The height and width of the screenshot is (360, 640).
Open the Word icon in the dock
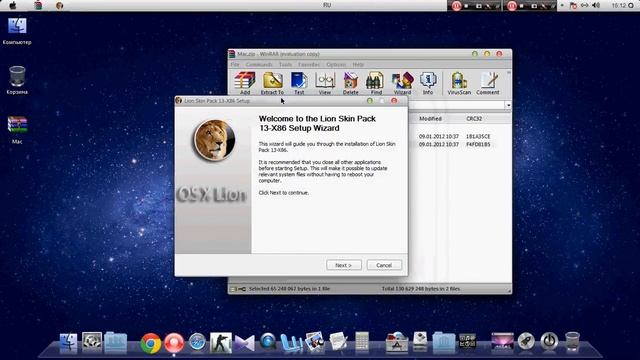point(291,342)
